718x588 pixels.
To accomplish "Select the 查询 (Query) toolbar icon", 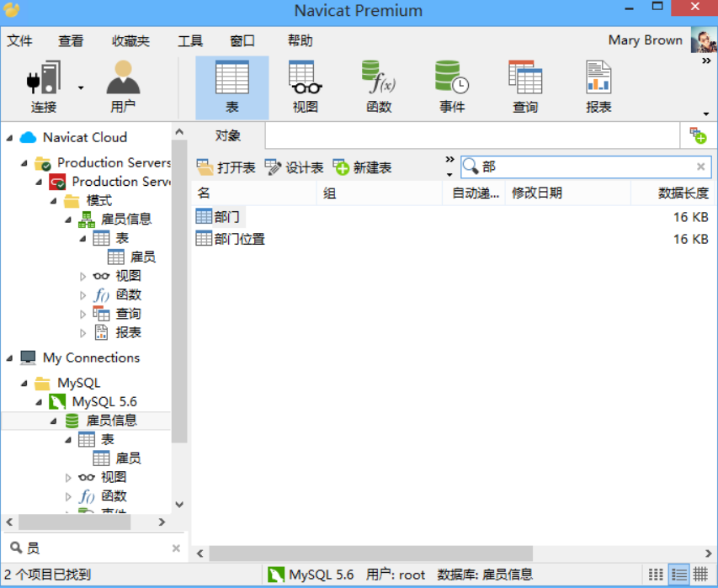I will pyautogui.click(x=525, y=87).
